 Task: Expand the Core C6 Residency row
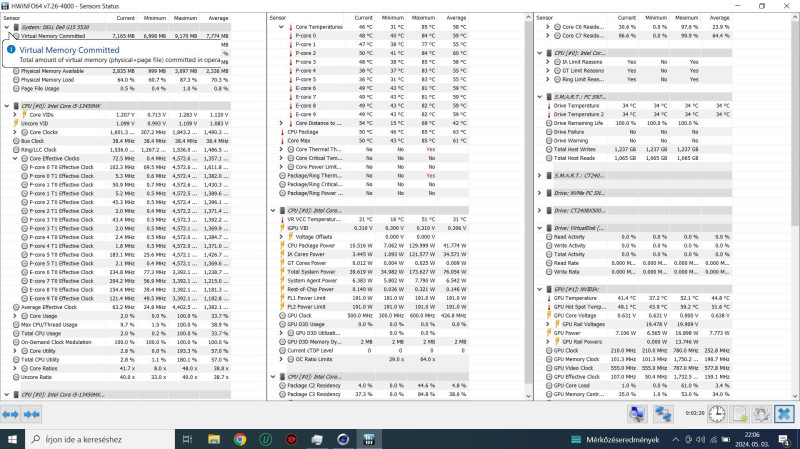click(548, 27)
